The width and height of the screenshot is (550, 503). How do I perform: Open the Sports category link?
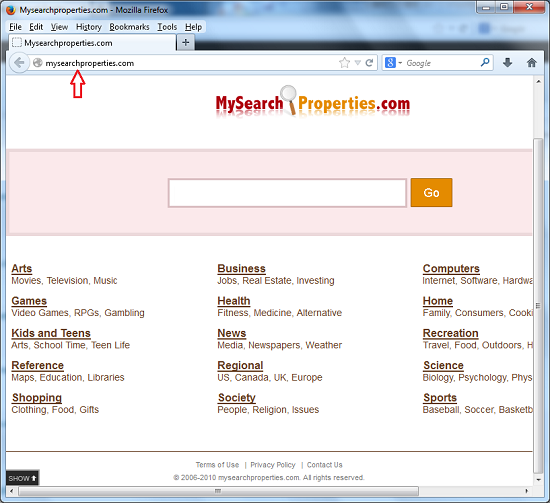(440, 398)
